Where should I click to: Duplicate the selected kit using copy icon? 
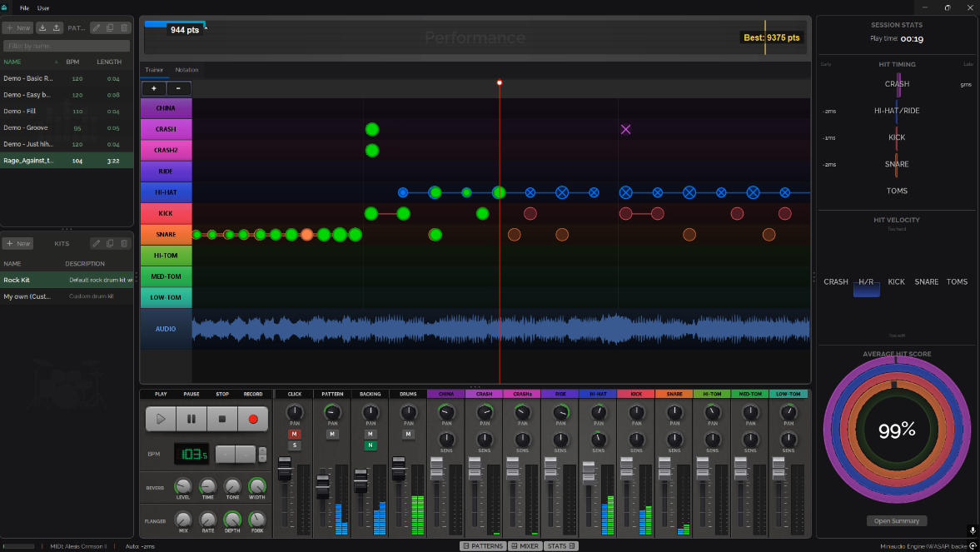click(x=110, y=243)
